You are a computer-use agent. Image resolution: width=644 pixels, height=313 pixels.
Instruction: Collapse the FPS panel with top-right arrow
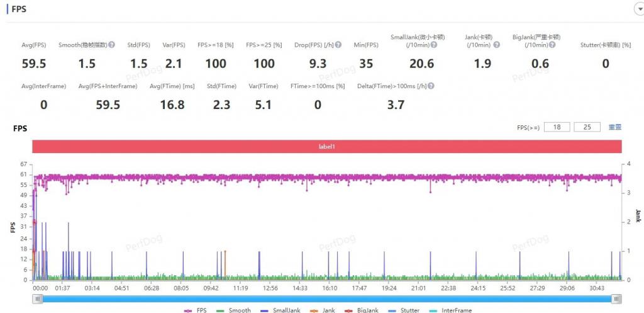point(640,9)
